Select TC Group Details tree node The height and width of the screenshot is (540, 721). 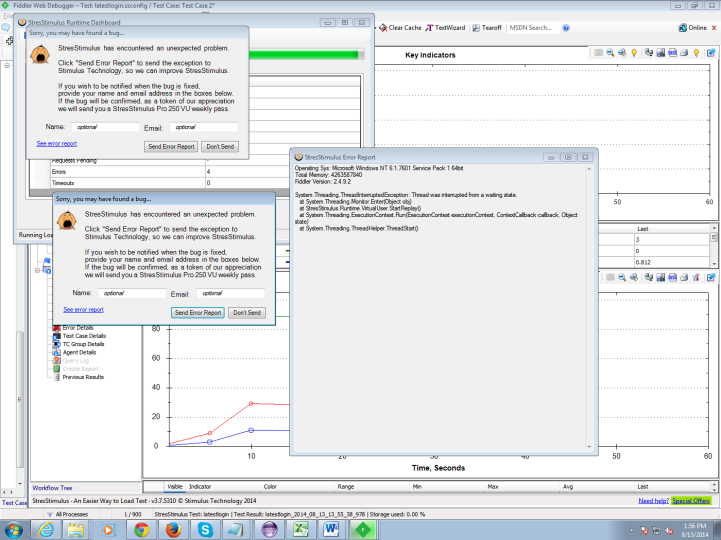tap(83, 344)
